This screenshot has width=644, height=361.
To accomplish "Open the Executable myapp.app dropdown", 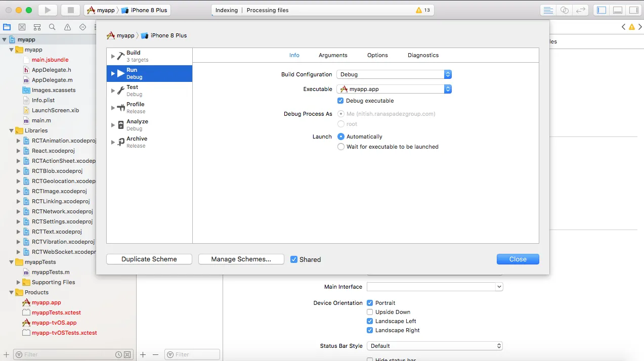I will click(394, 89).
